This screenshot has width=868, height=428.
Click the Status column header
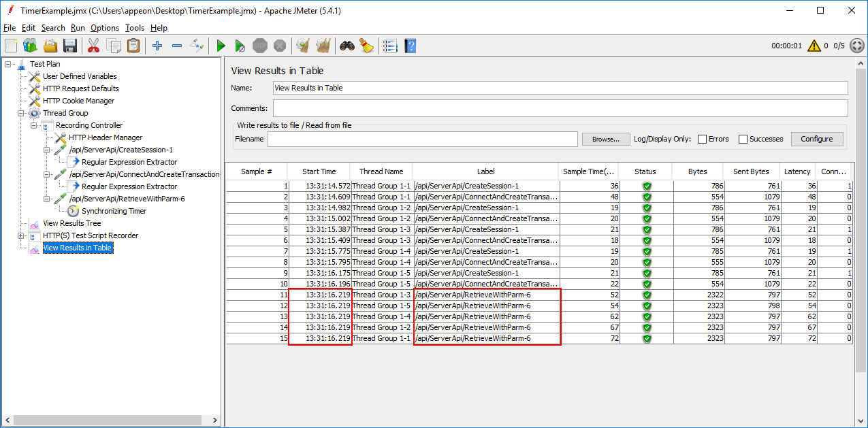(645, 171)
